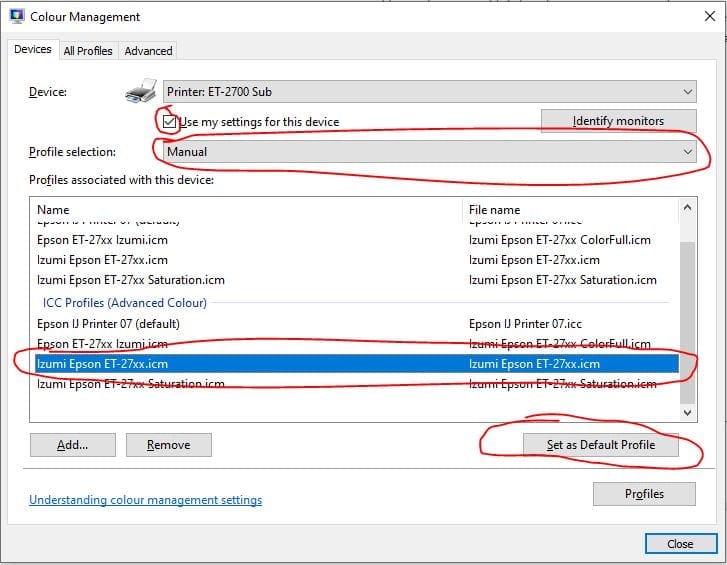Select highlighted Izumi Epson ET-27xx.icm profile

[x=357, y=364]
